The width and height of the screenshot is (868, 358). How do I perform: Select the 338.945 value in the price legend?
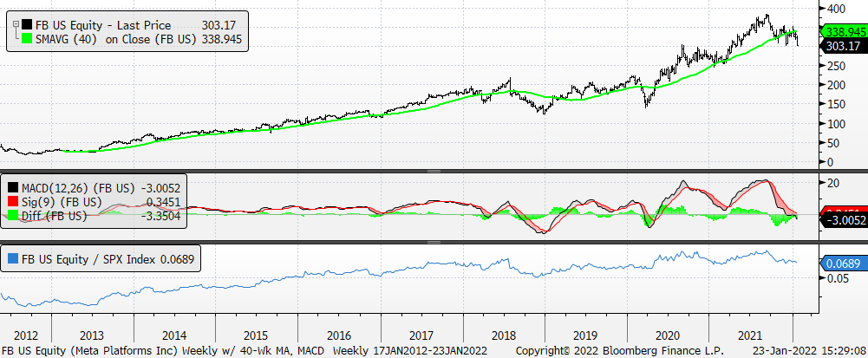point(221,39)
